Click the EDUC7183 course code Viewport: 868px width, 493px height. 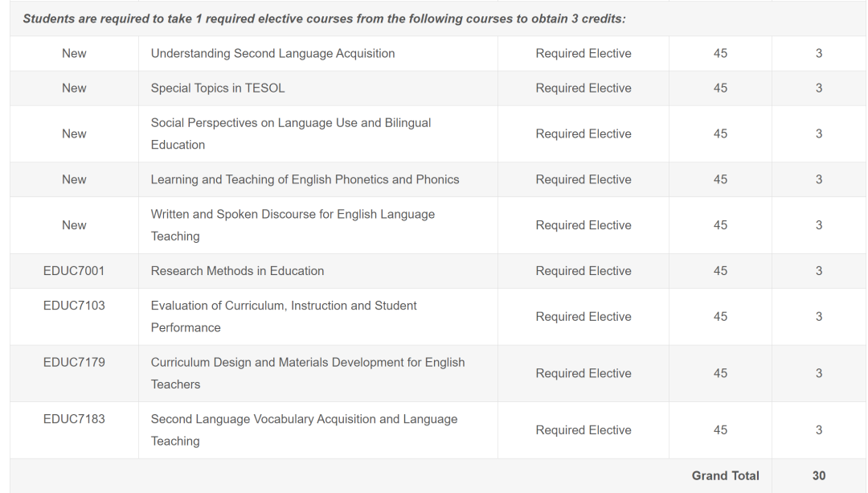(74, 419)
